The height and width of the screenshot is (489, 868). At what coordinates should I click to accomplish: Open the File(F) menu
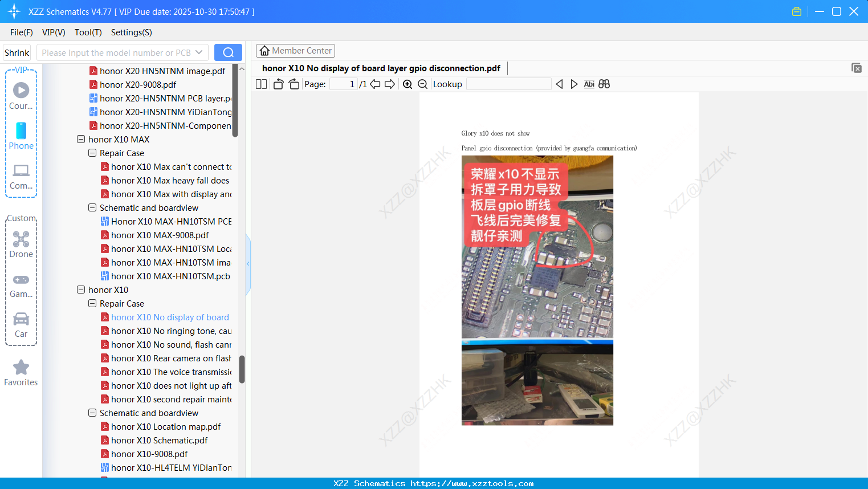[22, 32]
